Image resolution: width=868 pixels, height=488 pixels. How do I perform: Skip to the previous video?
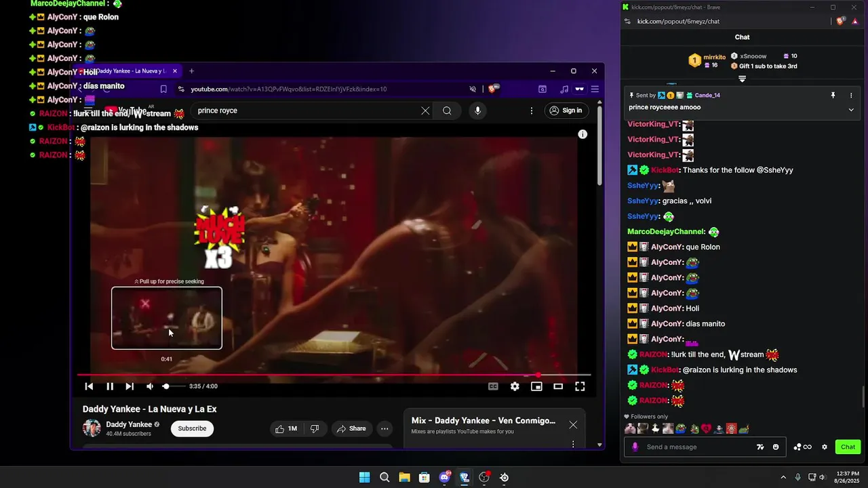pyautogui.click(x=89, y=386)
